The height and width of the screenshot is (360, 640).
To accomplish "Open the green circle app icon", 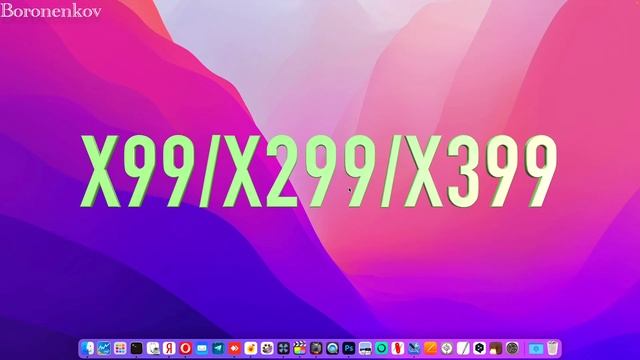I will (381, 348).
